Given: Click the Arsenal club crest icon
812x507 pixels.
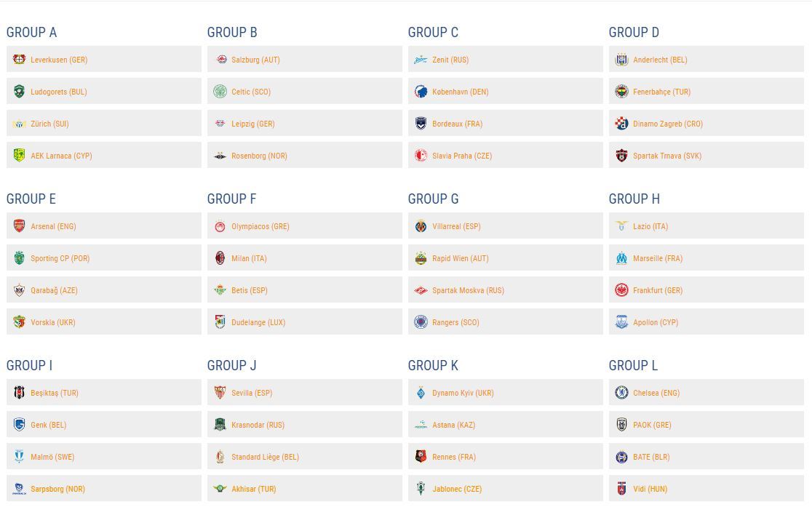Looking at the screenshot, I should coord(19,225).
